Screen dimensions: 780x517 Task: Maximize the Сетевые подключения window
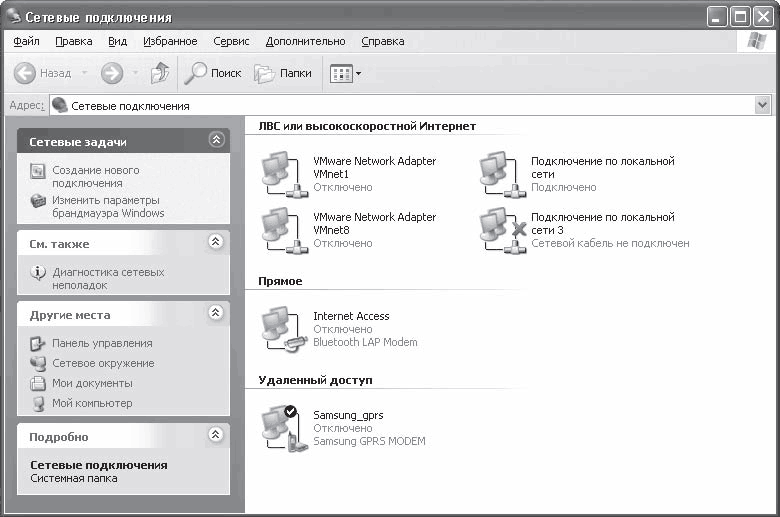click(740, 17)
